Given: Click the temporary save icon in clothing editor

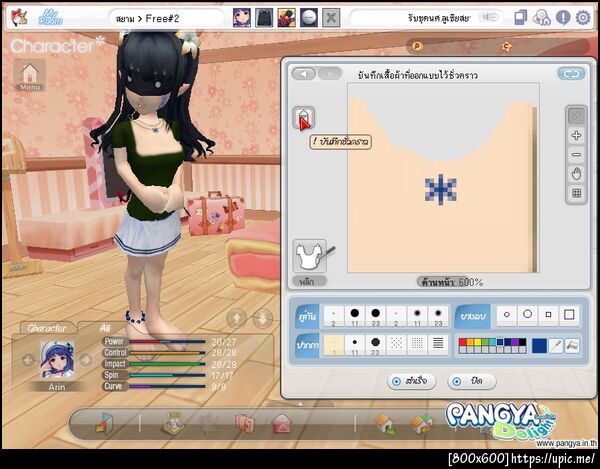Looking at the screenshot, I should coord(304,117).
